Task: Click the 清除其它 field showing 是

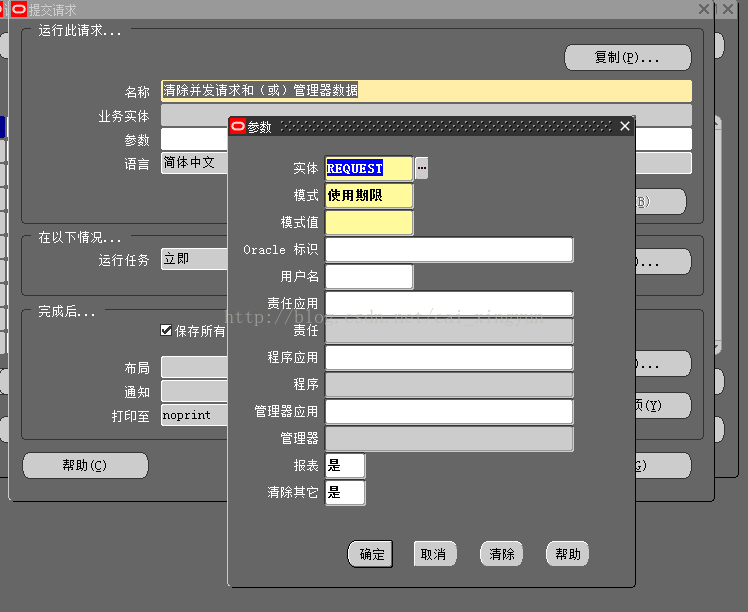Action: (345, 492)
